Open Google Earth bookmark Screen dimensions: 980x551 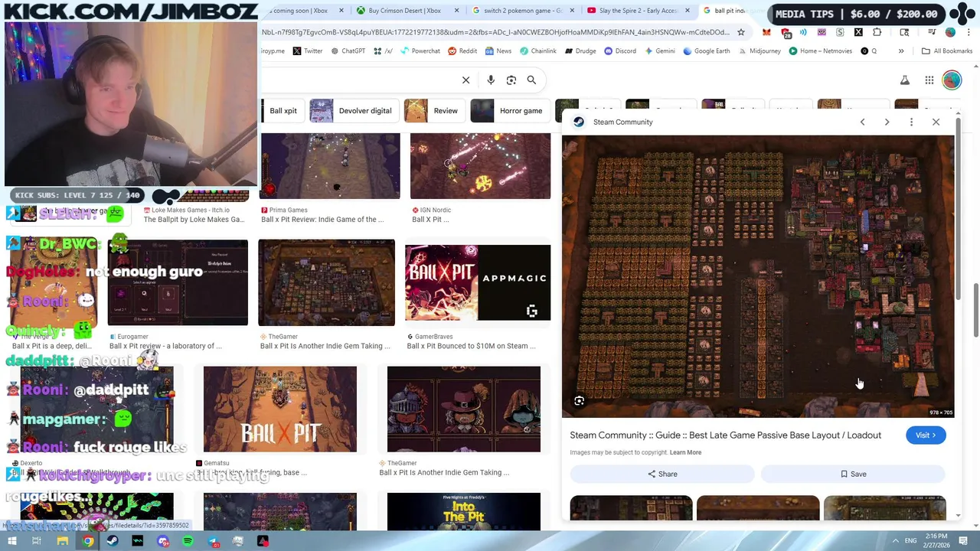[x=705, y=51]
